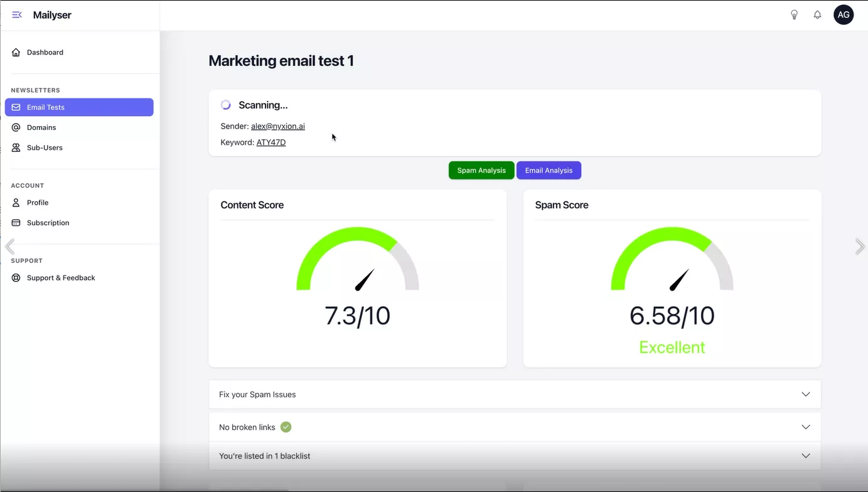Click the next slide right arrow
The width and height of the screenshot is (868, 492).
point(859,247)
